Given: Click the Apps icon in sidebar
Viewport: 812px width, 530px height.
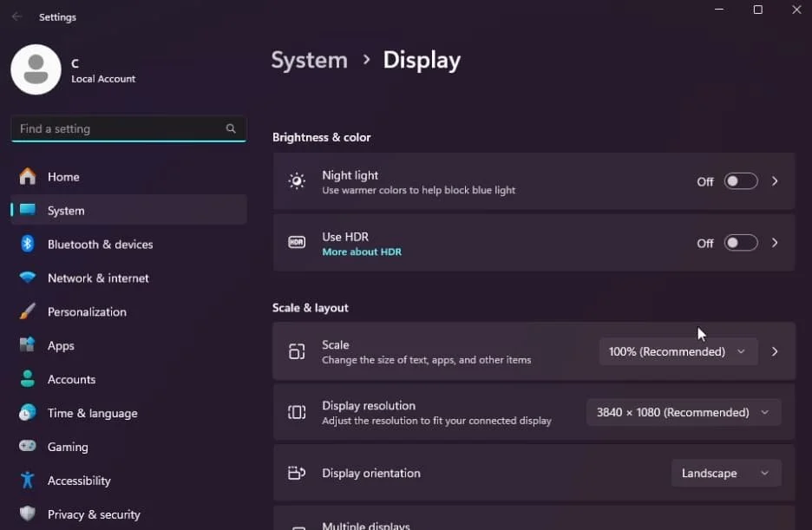Looking at the screenshot, I should (28, 344).
